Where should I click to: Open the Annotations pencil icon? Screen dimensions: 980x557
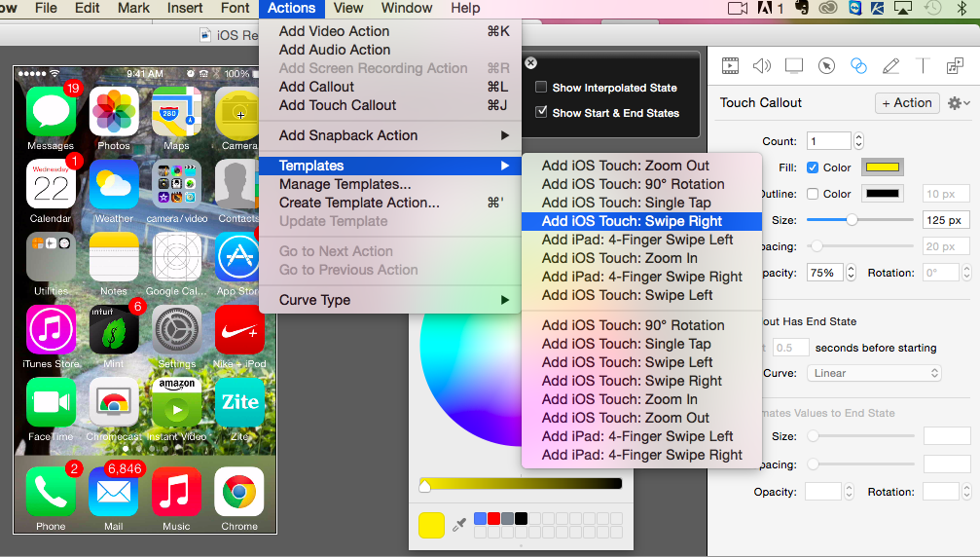[890, 65]
